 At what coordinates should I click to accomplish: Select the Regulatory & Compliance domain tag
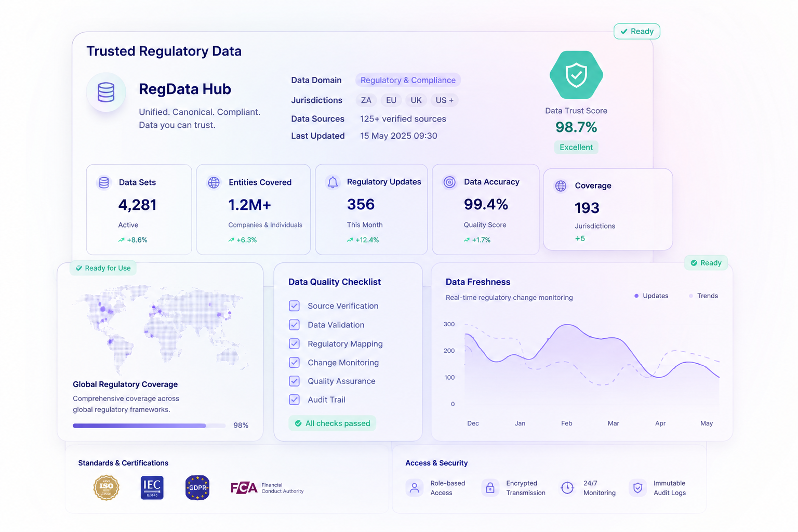pyautogui.click(x=408, y=80)
